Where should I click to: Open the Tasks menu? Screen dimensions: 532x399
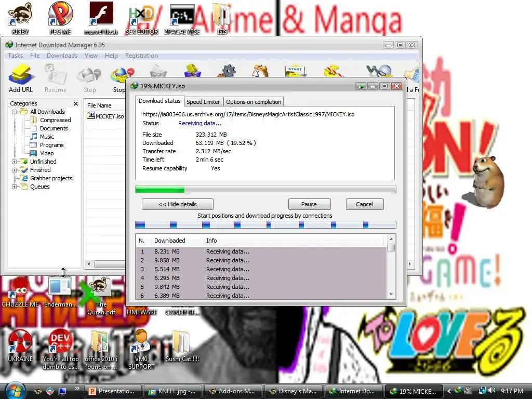(x=15, y=56)
